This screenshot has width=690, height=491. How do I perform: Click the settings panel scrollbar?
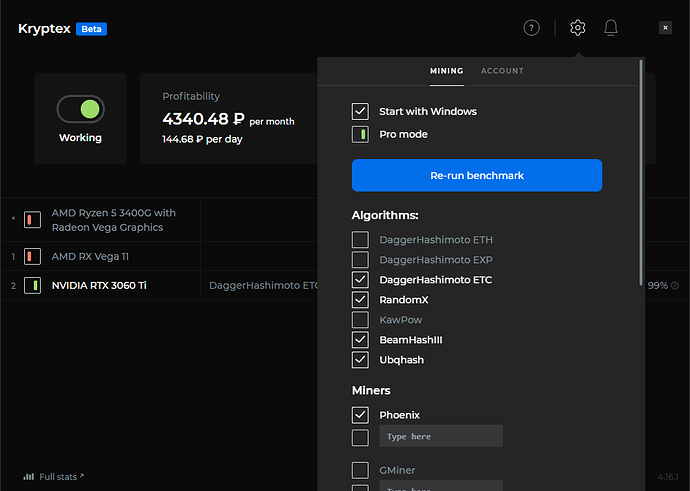(x=641, y=173)
